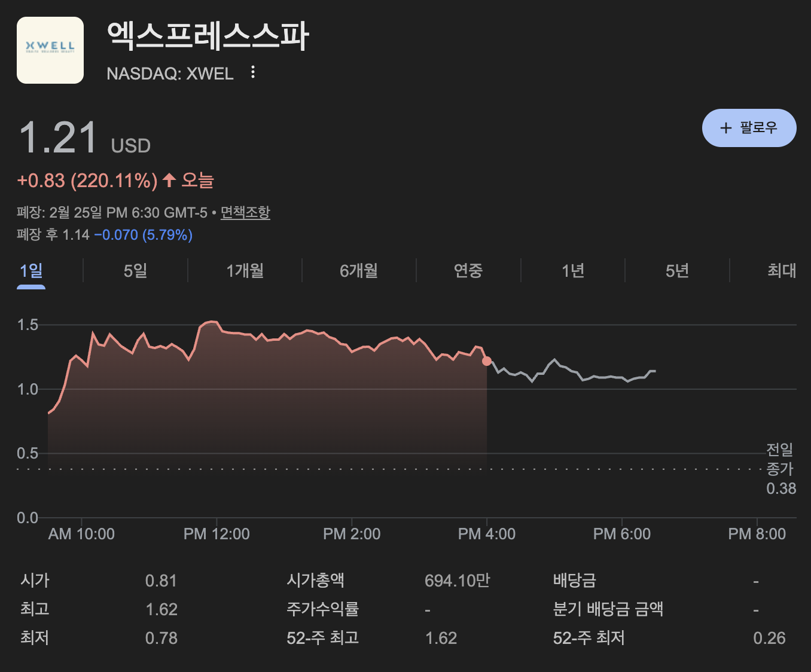Click the 팔로우 follow button

[749, 128]
